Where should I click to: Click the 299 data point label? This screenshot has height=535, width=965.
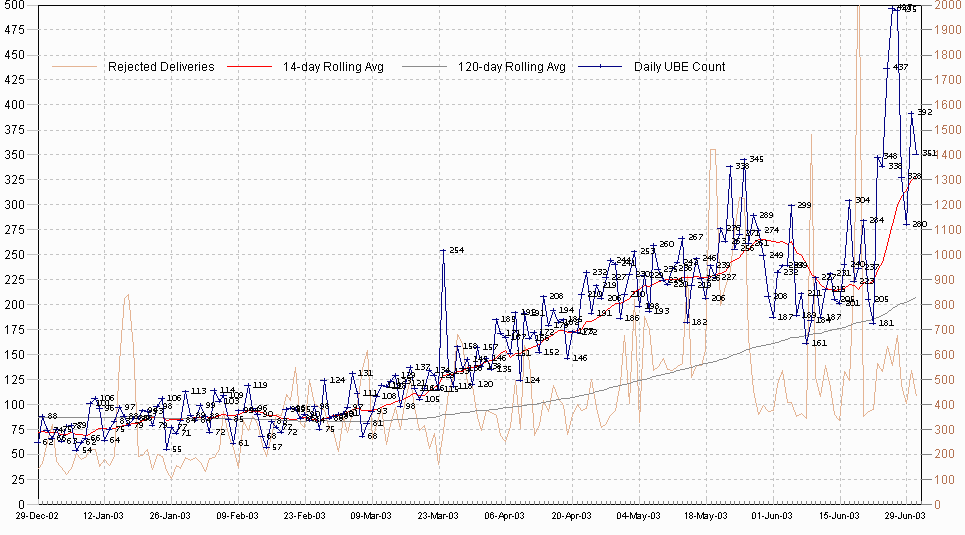pos(804,206)
